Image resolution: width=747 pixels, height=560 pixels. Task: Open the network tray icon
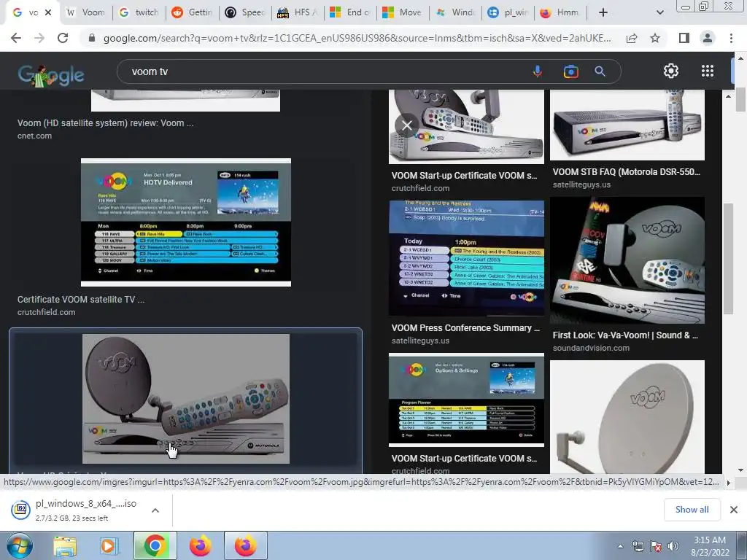coord(638,546)
